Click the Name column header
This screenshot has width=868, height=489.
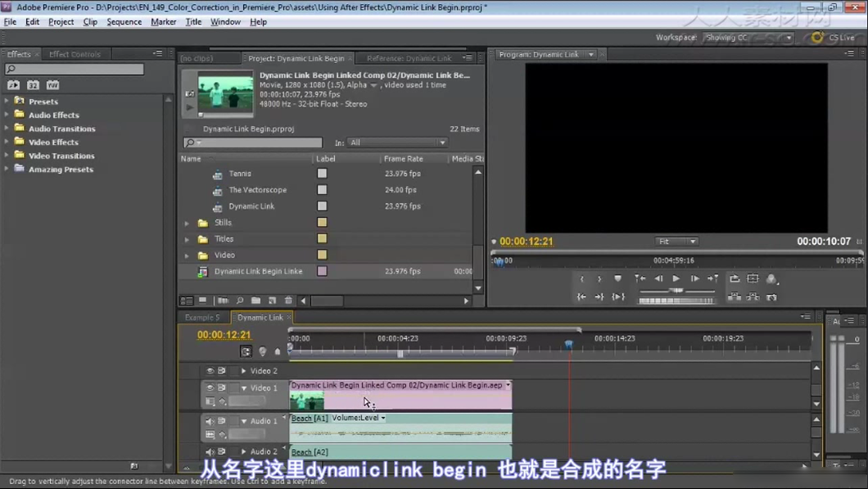pos(191,158)
